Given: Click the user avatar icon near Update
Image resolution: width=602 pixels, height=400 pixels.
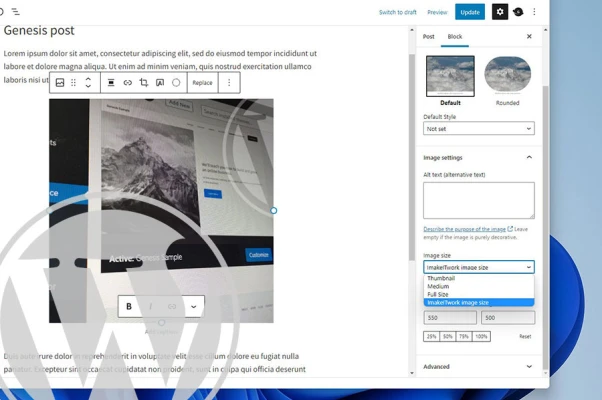Looking at the screenshot, I should (518, 12).
